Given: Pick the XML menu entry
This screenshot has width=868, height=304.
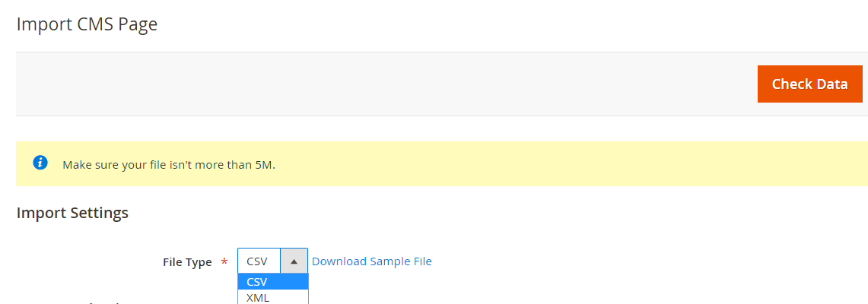Looking at the screenshot, I should 272,297.
